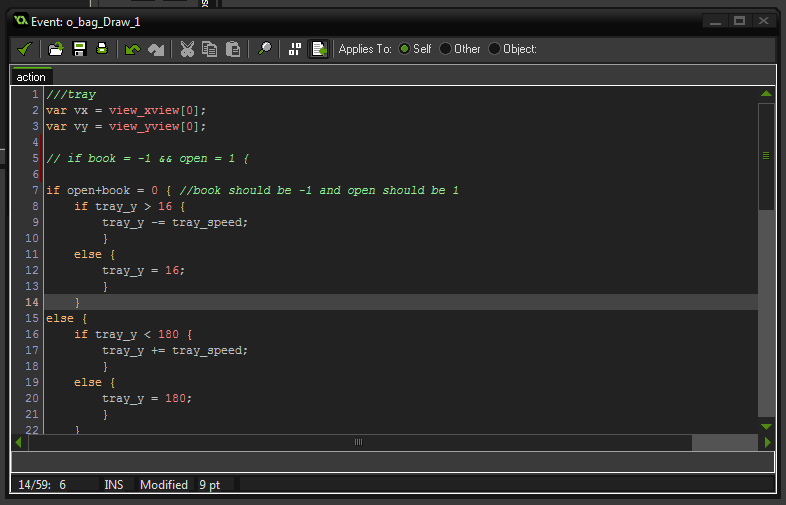Paste from the clipboard using the paste icon
The width and height of the screenshot is (786, 505).
pos(233,49)
